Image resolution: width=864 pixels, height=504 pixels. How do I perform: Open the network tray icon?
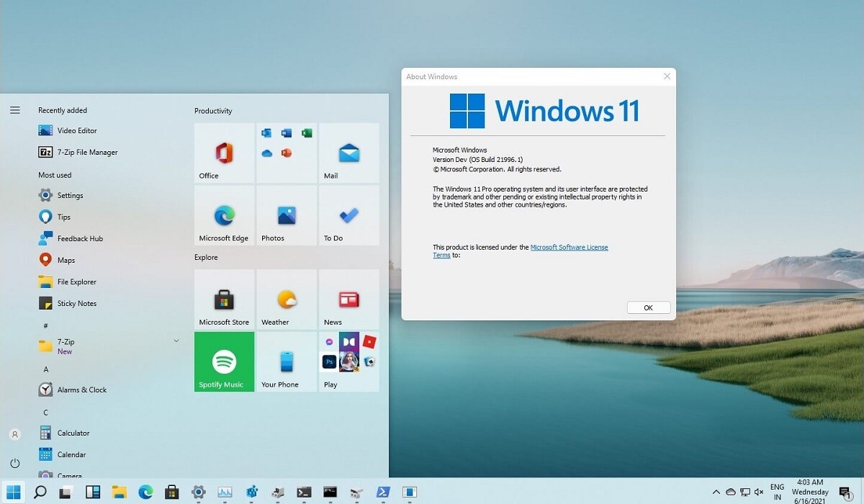(744, 492)
